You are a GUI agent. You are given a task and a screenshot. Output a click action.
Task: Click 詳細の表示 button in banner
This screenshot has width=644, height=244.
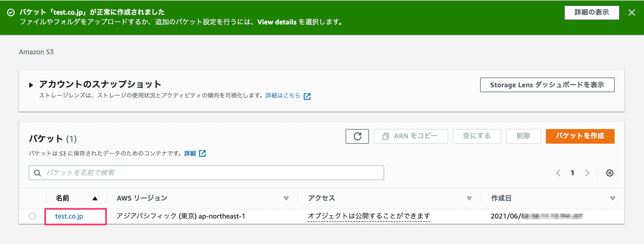(592, 12)
